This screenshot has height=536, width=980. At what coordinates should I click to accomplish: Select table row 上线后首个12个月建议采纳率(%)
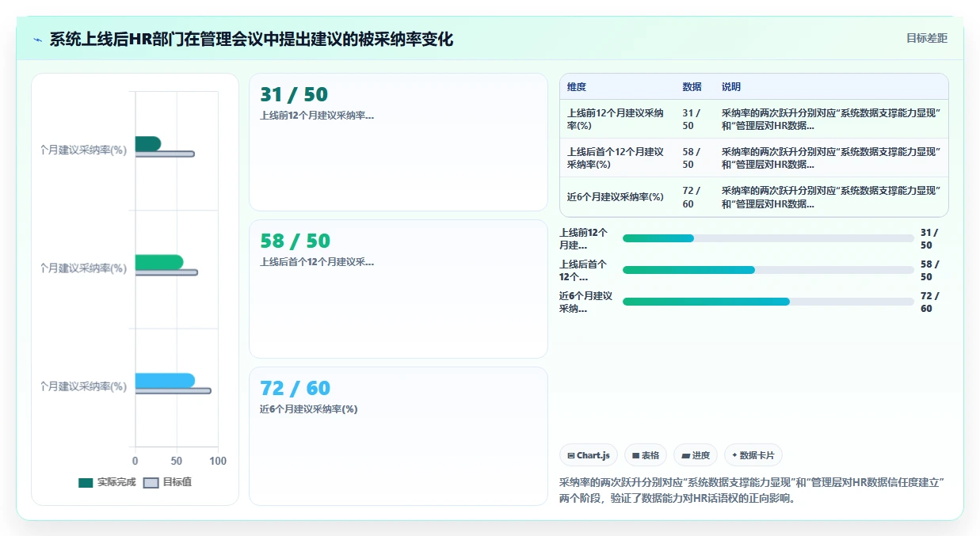click(x=753, y=158)
